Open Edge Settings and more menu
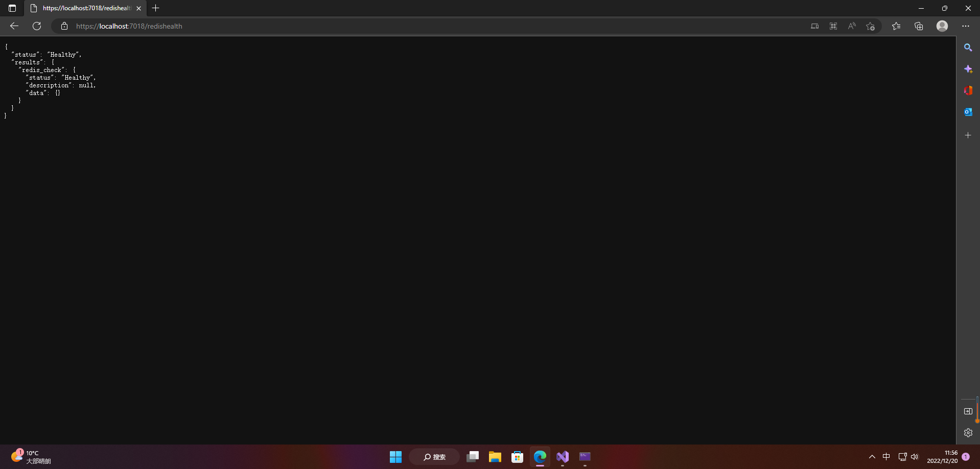This screenshot has width=980, height=469. pyautogui.click(x=966, y=26)
